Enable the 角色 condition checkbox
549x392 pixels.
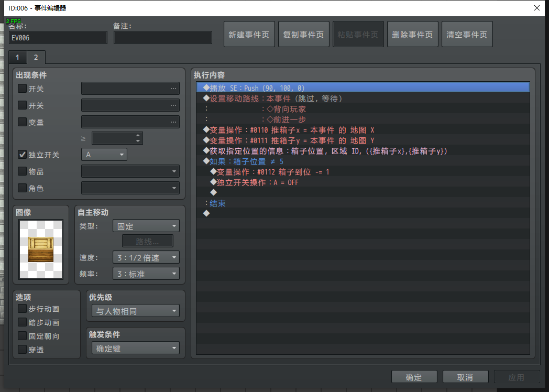[x=22, y=188]
